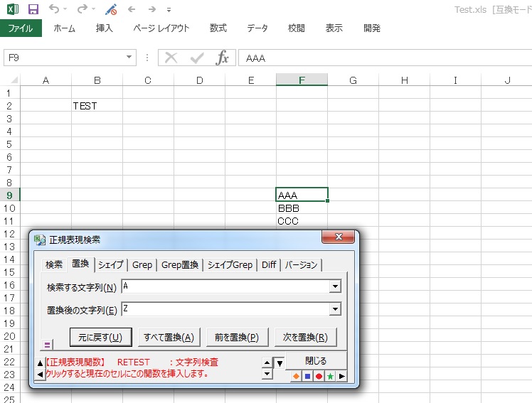Click the pen-with-prohibition icon in the toolbar
Image resolution: width=532 pixels, height=403 pixels.
click(x=110, y=9)
